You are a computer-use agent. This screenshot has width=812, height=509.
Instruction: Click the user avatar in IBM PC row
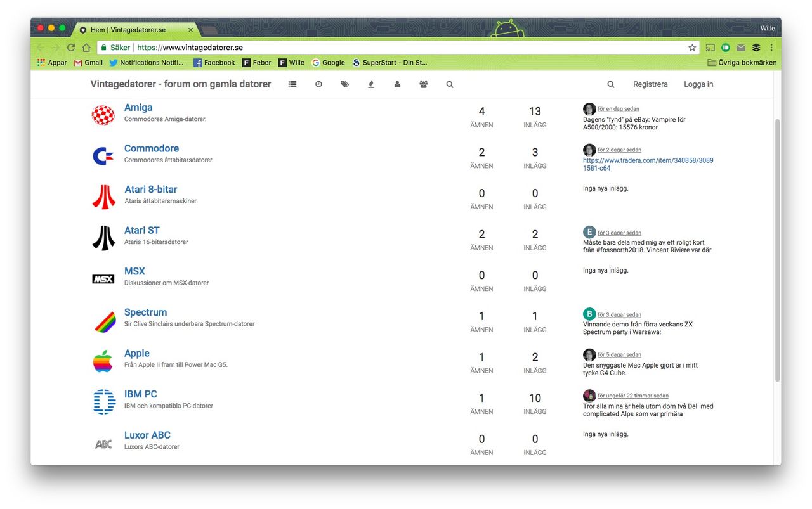tap(589, 396)
